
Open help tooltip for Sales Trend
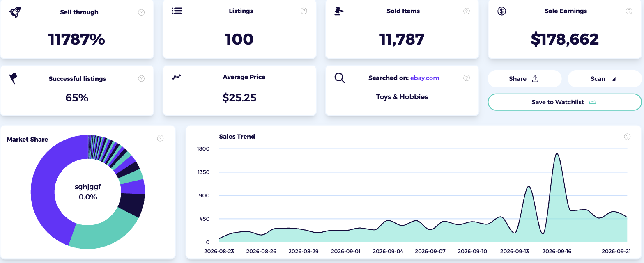click(x=627, y=137)
